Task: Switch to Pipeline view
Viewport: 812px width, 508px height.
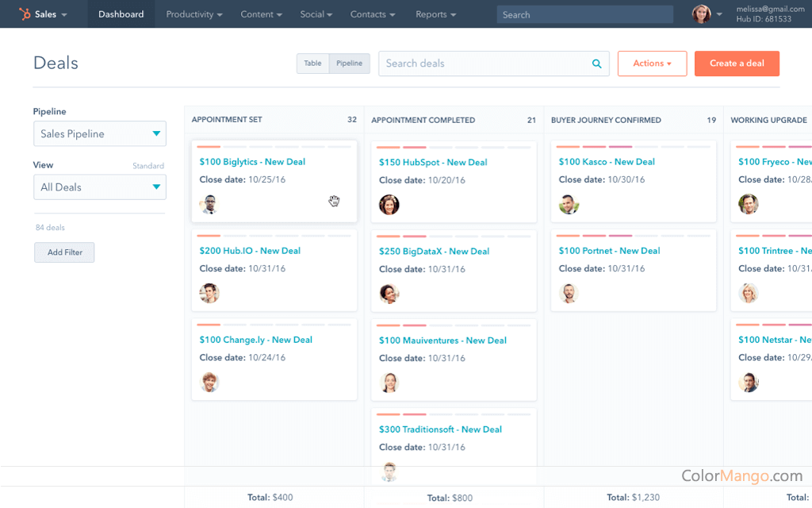Action: [x=350, y=63]
